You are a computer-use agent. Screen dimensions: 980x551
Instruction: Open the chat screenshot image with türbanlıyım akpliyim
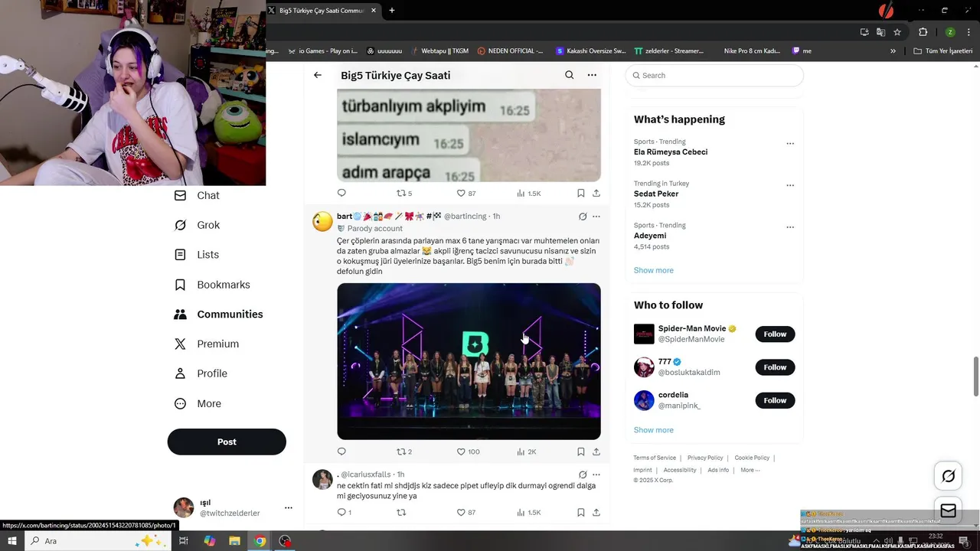tap(469, 135)
